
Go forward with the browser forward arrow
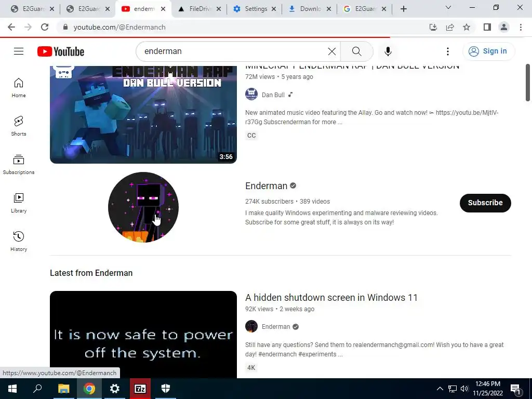tap(28, 27)
